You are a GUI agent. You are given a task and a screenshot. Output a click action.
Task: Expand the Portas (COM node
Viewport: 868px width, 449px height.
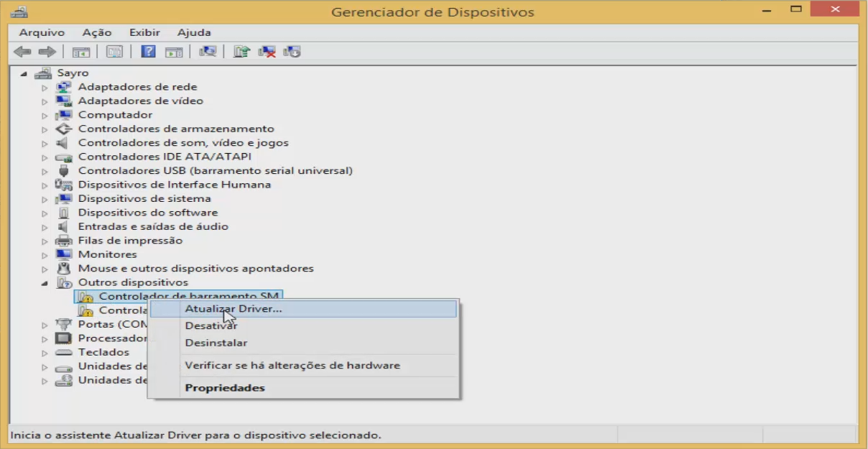45,325
